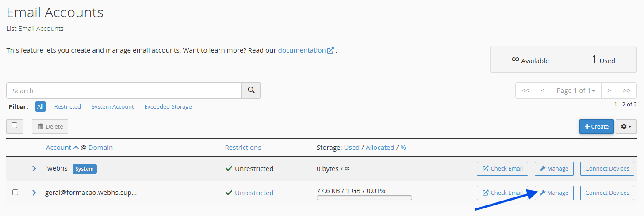The height and width of the screenshot is (216, 644).
Task: Focus the email accounts Search field
Action: (x=124, y=90)
